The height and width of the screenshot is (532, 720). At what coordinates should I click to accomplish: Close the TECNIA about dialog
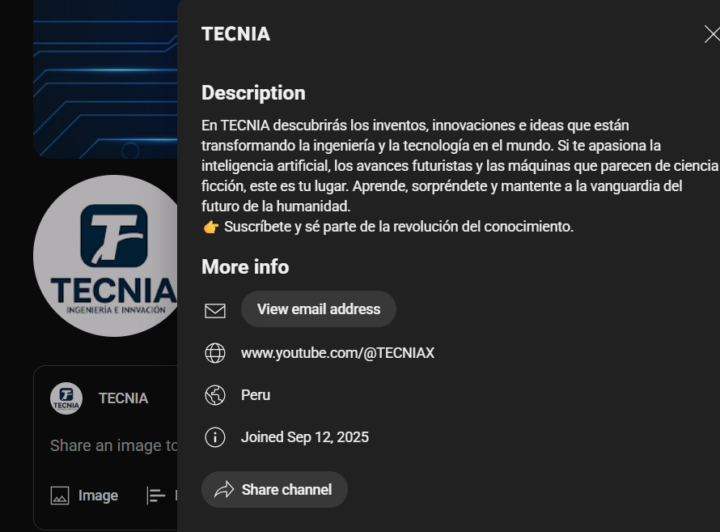pos(712,34)
